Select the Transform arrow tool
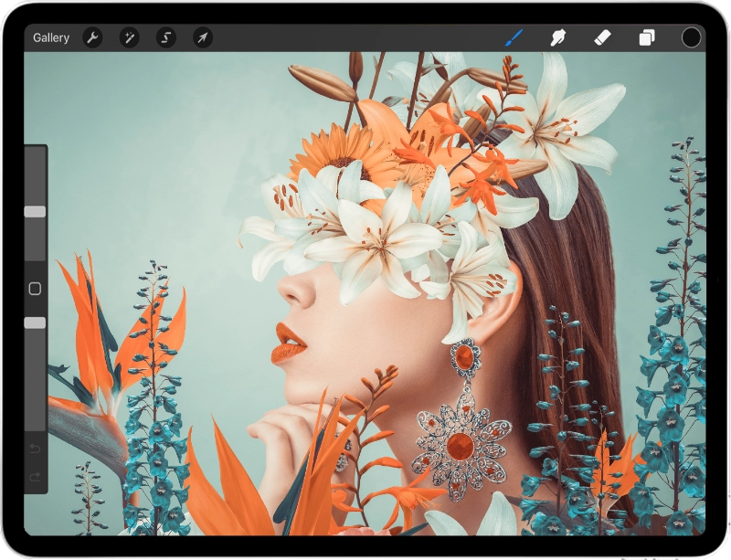Viewport: 731px width, 560px height. [x=204, y=37]
